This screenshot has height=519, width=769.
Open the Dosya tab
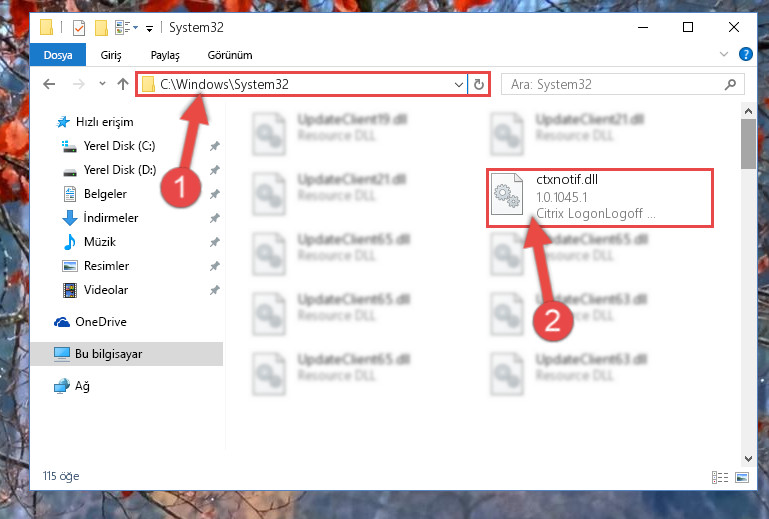58,55
